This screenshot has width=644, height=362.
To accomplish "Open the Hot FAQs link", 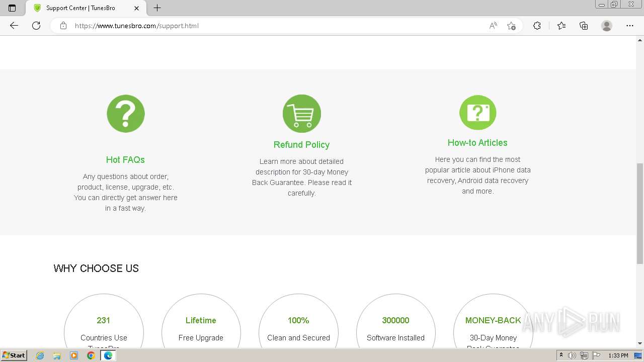I will pos(125,159).
